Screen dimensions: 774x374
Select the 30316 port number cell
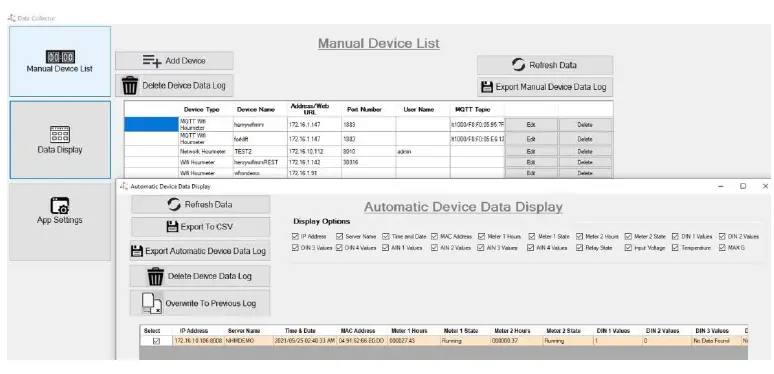(368, 162)
